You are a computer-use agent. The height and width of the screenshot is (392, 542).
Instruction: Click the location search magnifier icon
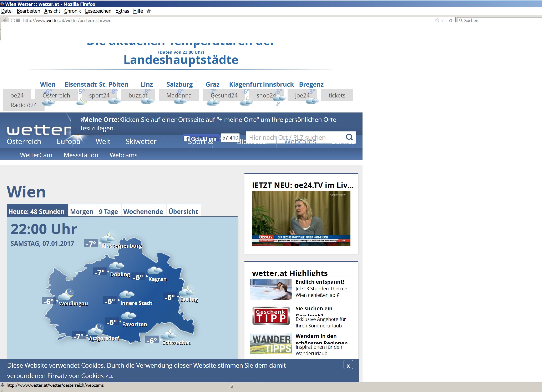pos(349,137)
